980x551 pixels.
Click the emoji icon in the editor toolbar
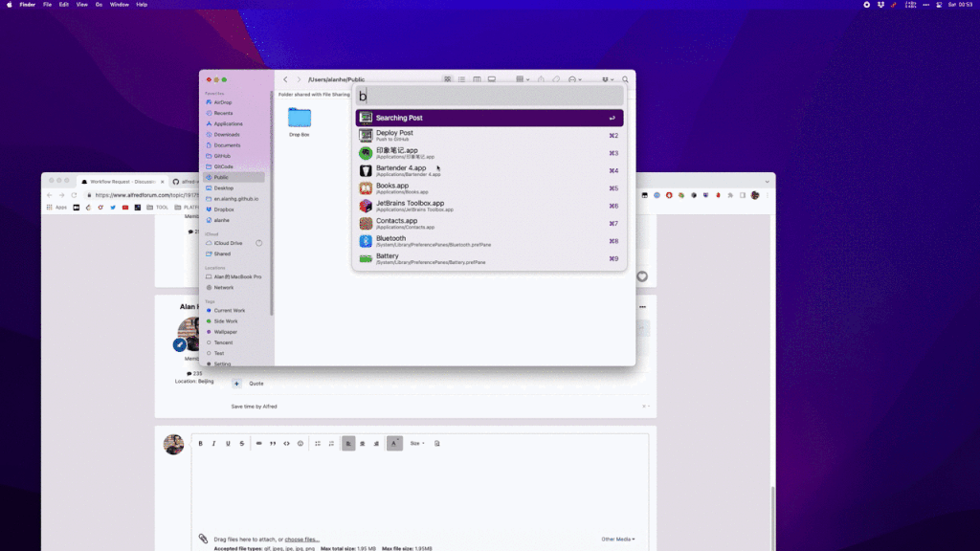(x=301, y=443)
